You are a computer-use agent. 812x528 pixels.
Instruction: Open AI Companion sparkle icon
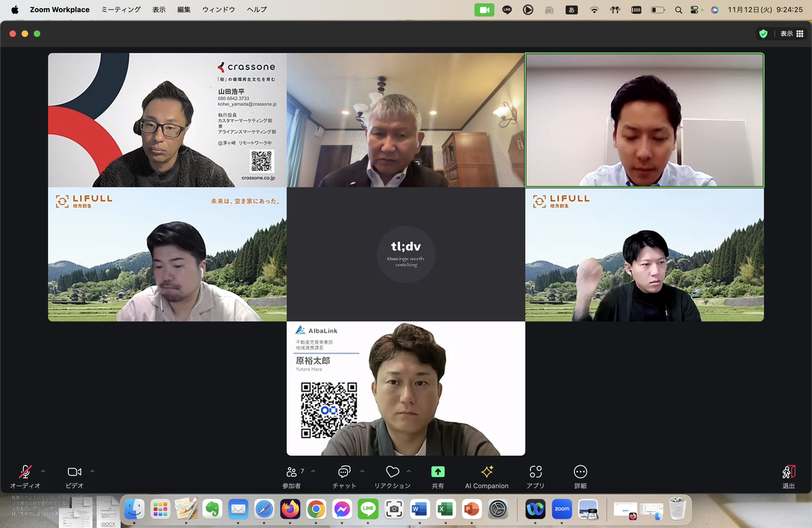[x=487, y=472]
